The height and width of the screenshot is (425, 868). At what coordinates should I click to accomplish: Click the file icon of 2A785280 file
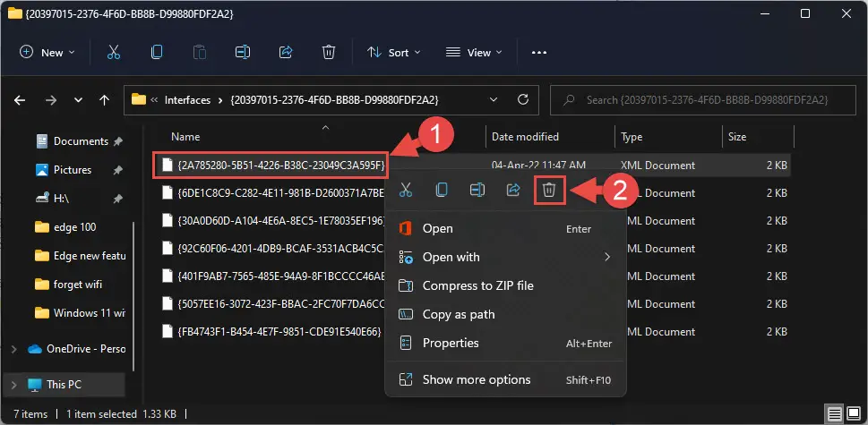tap(168, 165)
